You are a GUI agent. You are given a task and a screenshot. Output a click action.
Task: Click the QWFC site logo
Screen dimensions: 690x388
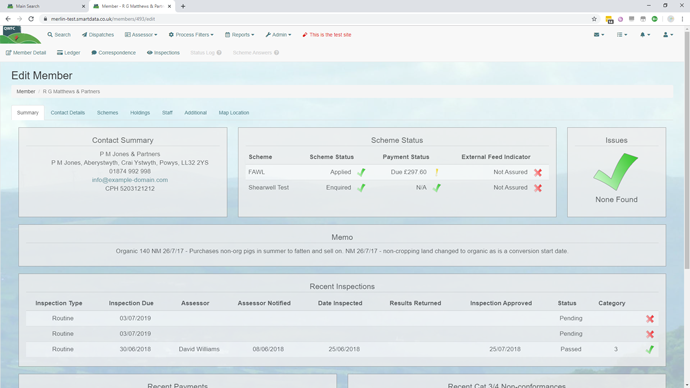tap(20, 35)
